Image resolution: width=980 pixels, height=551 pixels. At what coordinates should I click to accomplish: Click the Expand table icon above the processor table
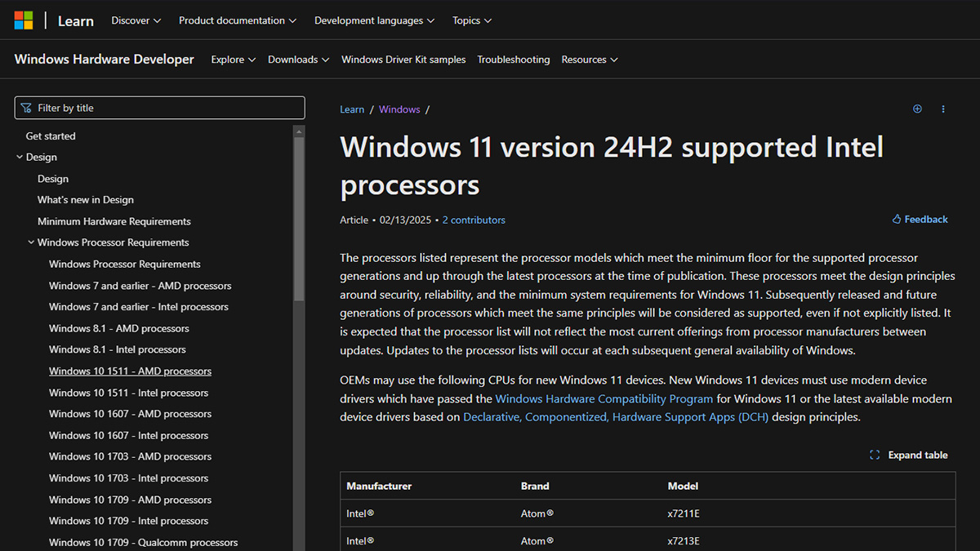pos(875,455)
